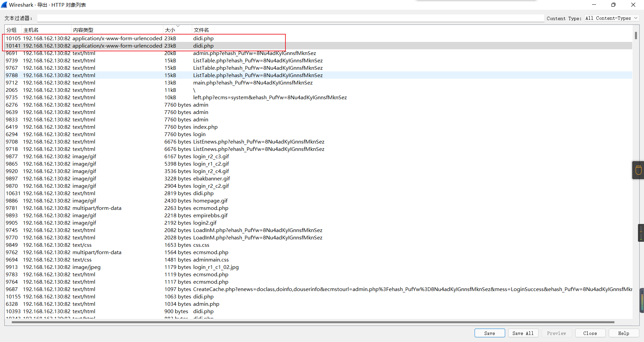Select the 9920 login_r2_c4.gif row
This screenshot has height=342, width=644.
[x=318, y=171]
